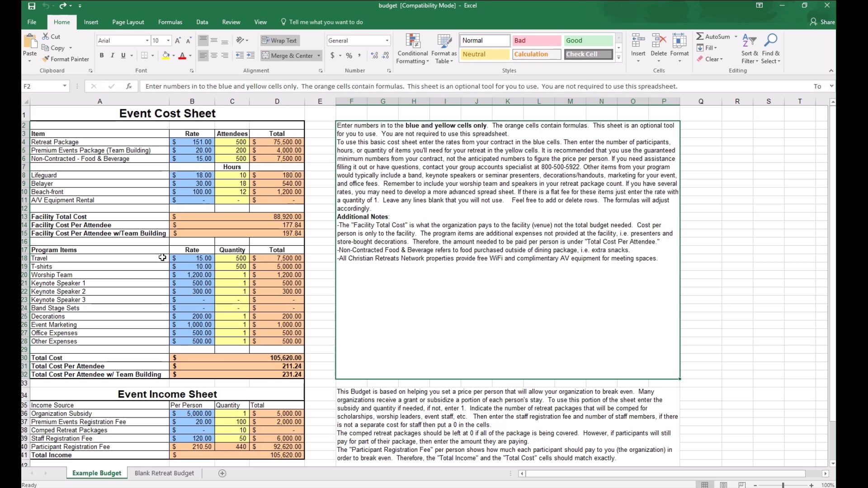868x488 pixels.
Task: Click the Conditional Formatting icon
Action: click(x=412, y=42)
